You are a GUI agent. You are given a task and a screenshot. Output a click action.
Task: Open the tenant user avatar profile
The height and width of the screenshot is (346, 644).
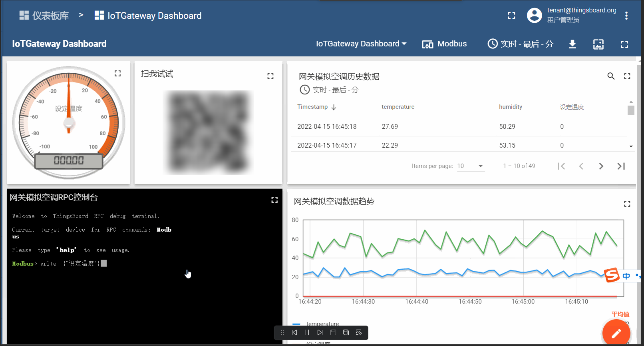tap(535, 16)
